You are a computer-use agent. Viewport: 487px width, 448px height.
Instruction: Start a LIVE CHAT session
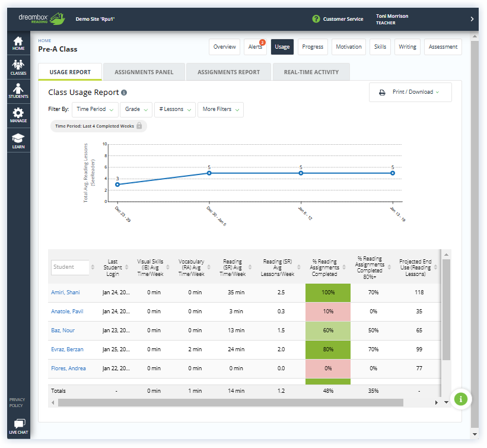18,426
